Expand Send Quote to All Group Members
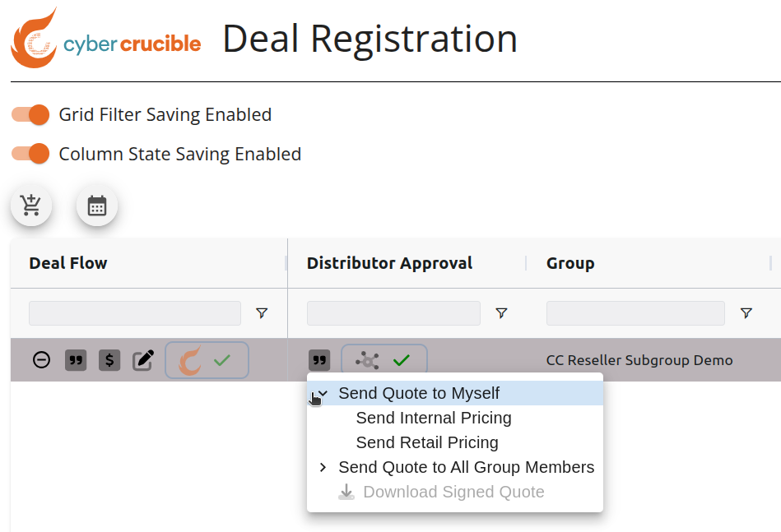 pos(323,467)
